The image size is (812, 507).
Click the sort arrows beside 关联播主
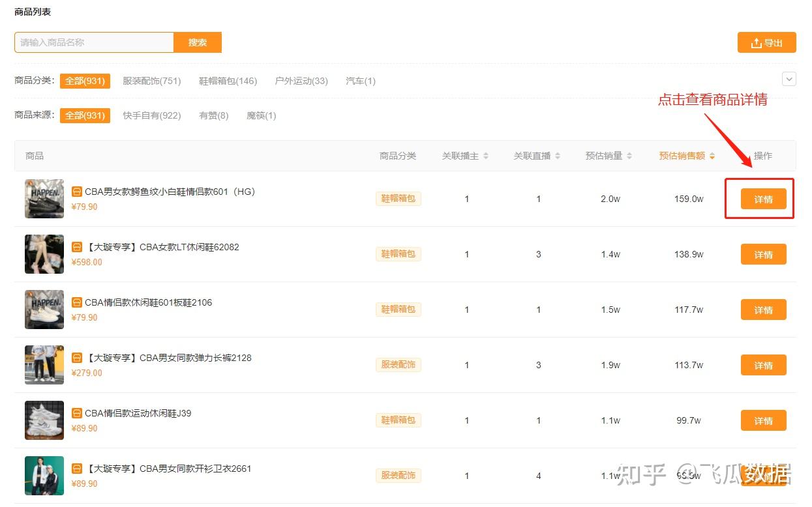[x=484, y=156]
